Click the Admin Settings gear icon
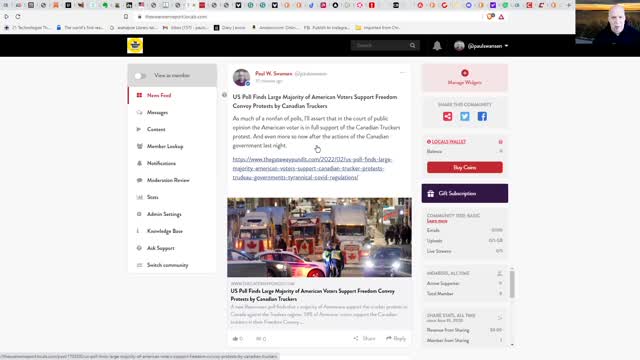 click(139, 214)
